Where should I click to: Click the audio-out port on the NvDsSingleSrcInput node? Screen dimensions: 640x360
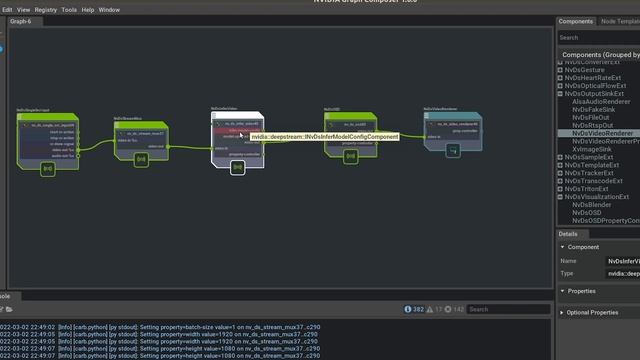click(78, 156)
